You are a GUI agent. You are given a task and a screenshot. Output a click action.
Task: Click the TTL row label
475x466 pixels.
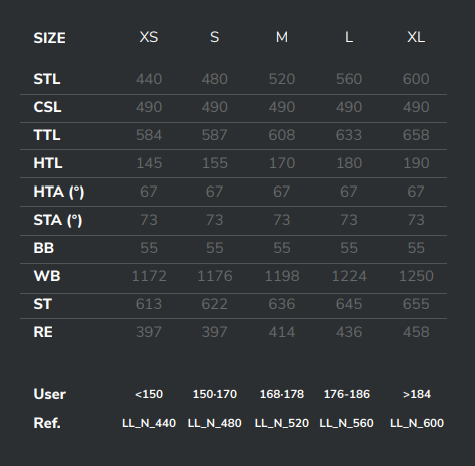click(x=47, y=135)
